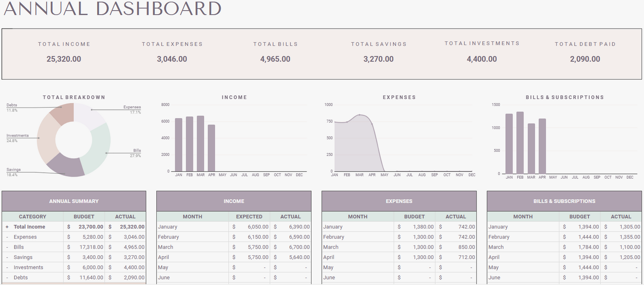Select the FEB bar in Bills & Subscriptions chart
This screenshot has width=644, height=287.
pyautogui.click(x=520, y=143)
